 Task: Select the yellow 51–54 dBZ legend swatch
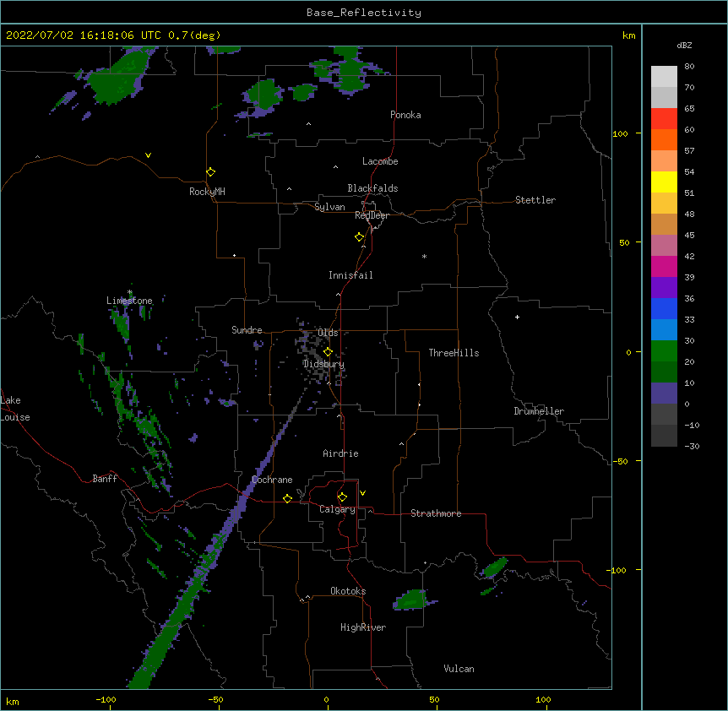coord(664,182)
